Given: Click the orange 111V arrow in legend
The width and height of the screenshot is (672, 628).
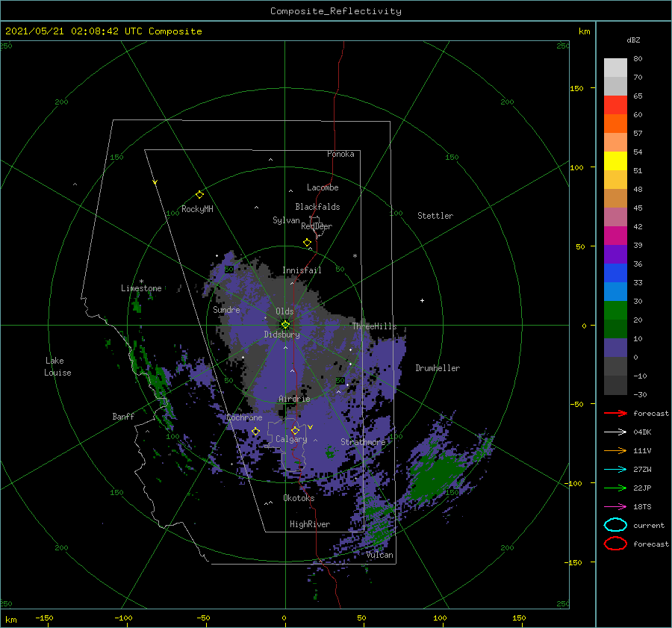Looking at the screenshot, I should (615, 450).
